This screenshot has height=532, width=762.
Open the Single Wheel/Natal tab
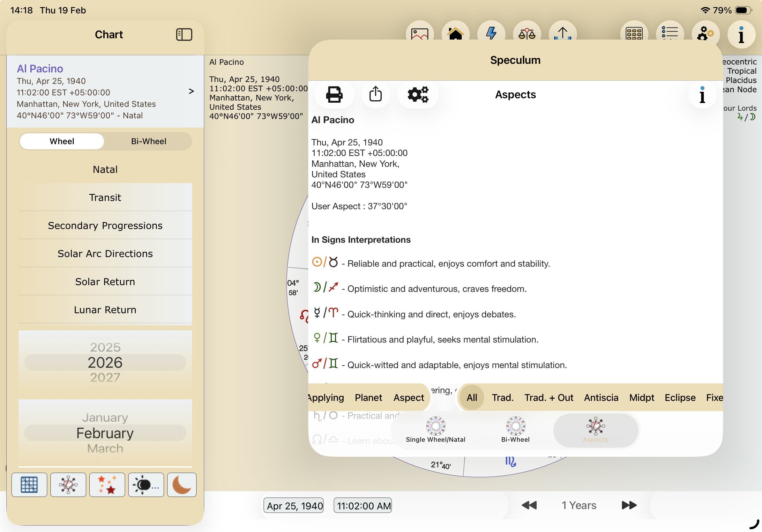436,430
